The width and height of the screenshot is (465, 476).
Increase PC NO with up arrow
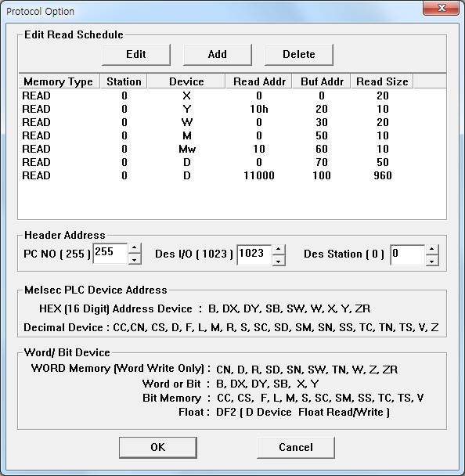tap(135, 248)
